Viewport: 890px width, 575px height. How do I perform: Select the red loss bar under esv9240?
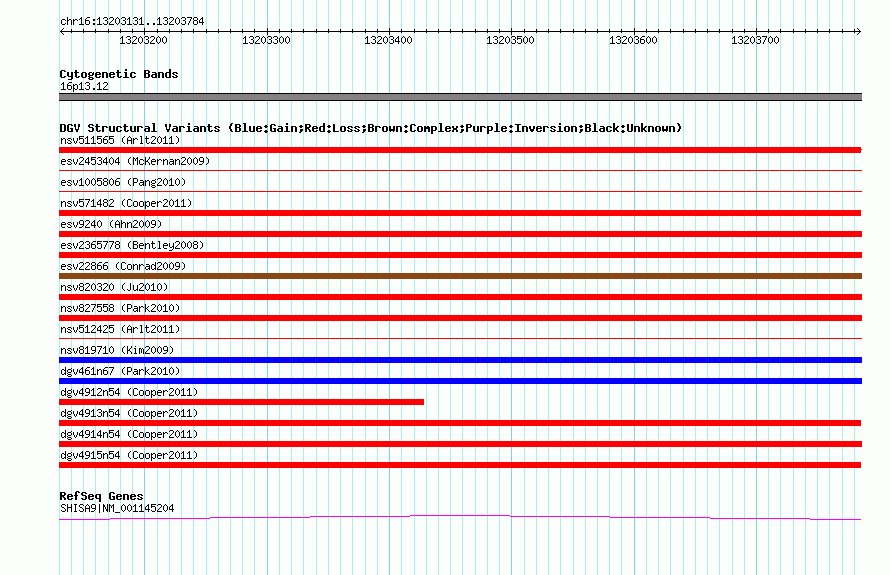pos(460,234)
